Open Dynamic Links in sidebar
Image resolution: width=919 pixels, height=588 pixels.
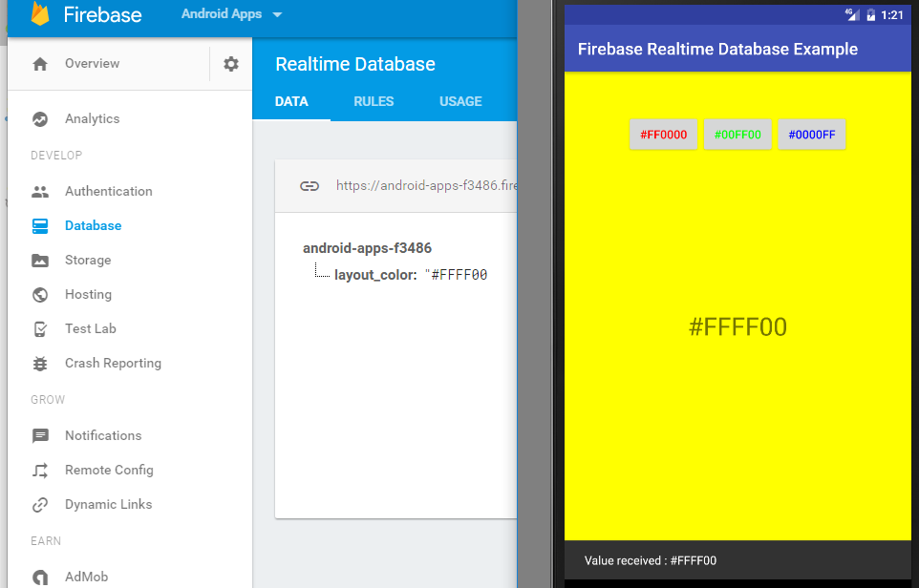coord(109,504)
